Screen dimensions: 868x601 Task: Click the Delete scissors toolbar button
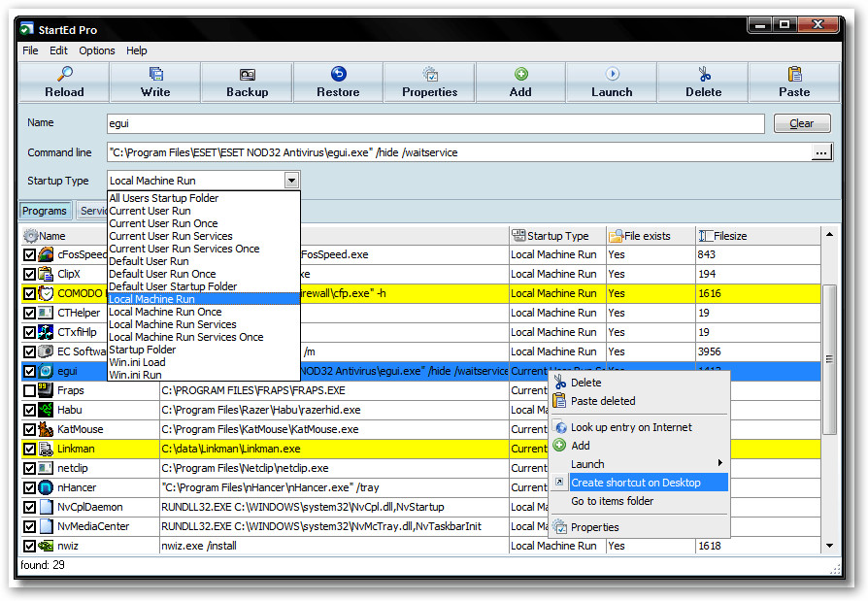click(703, 83)
